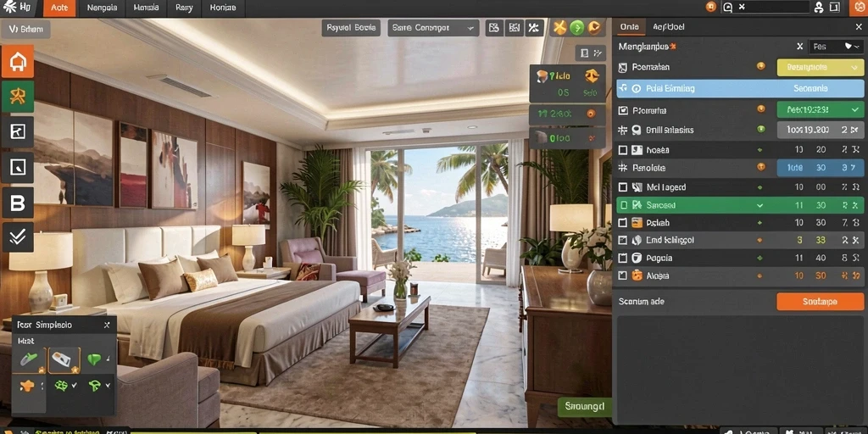Click the bold B icon in the sidebar

click(18, 203)
